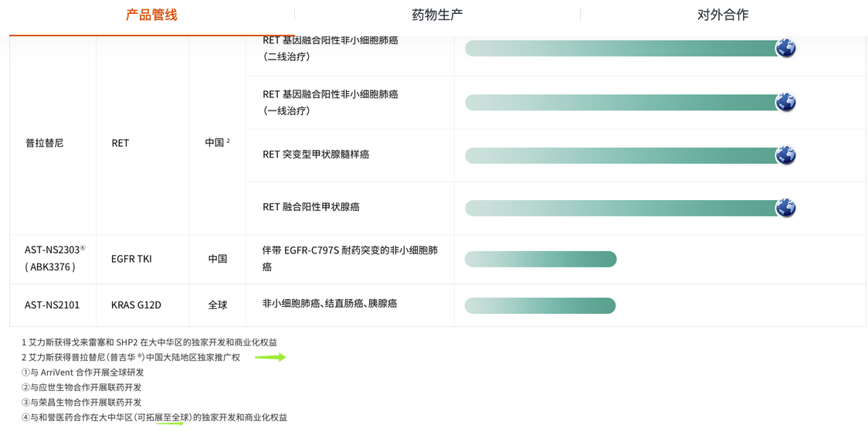Click globe icon for RET second-line lung cancer row
The width and height of the screenshot is (868, 432).
785,48
